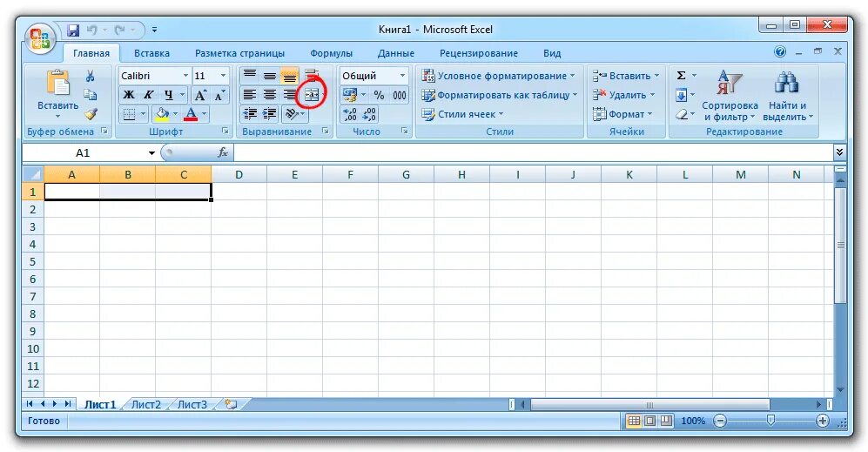Select column F header
868x452 pixels.
350,174
